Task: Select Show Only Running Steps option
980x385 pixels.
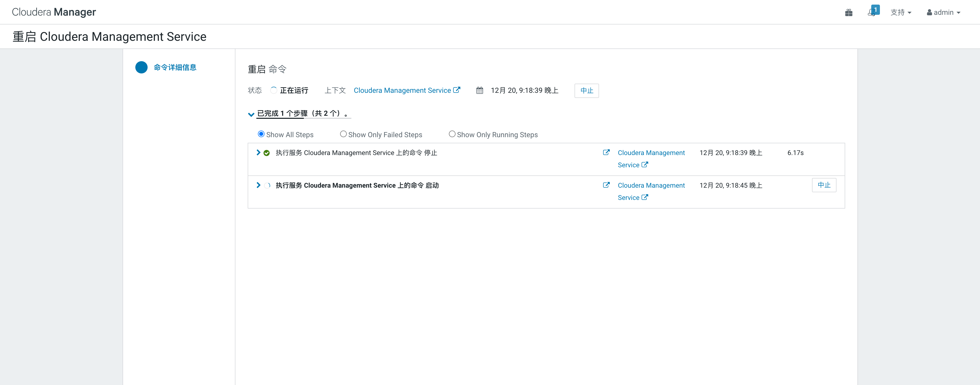Action: point(452,134)
